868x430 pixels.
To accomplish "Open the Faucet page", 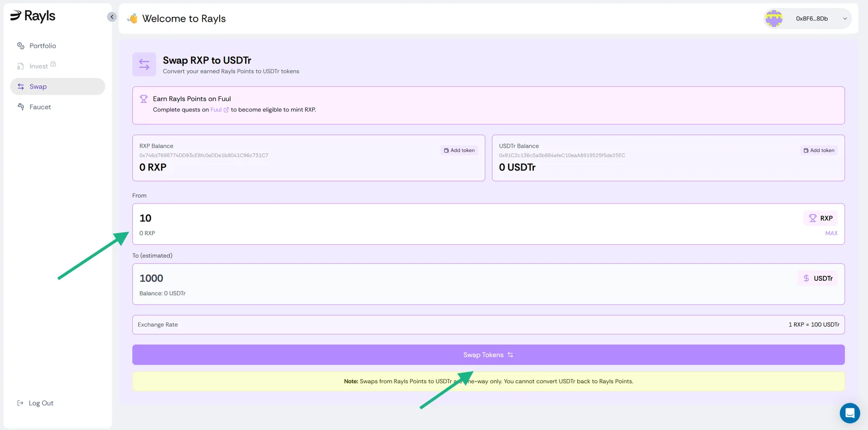I will coord(40,107).
